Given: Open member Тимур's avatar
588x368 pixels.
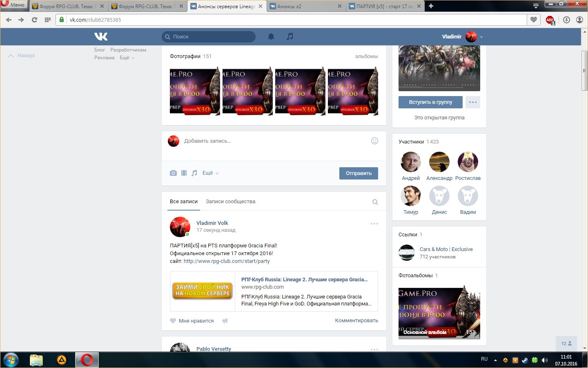Looking at the screenshot, I should coord(411,196).
